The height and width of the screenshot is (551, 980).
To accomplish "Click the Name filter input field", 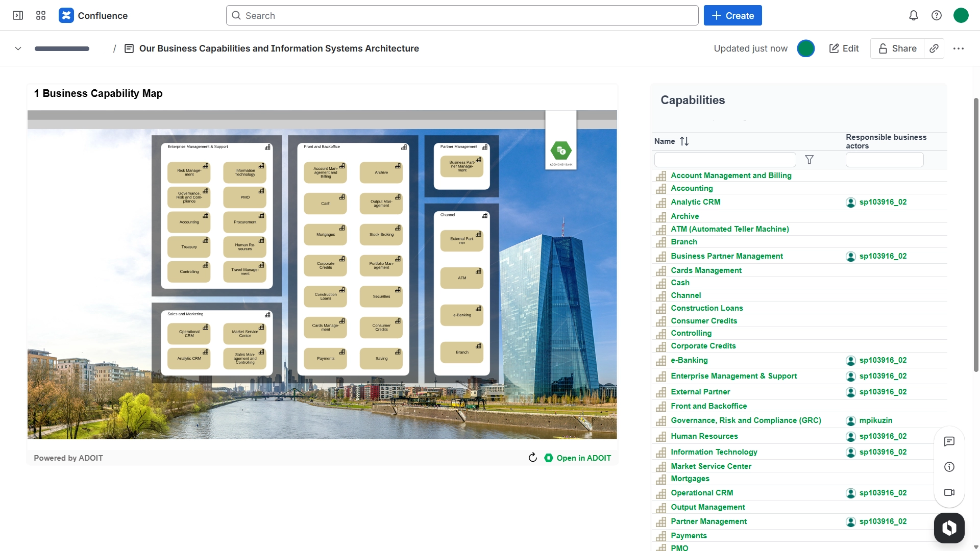I will pos(725,160).
